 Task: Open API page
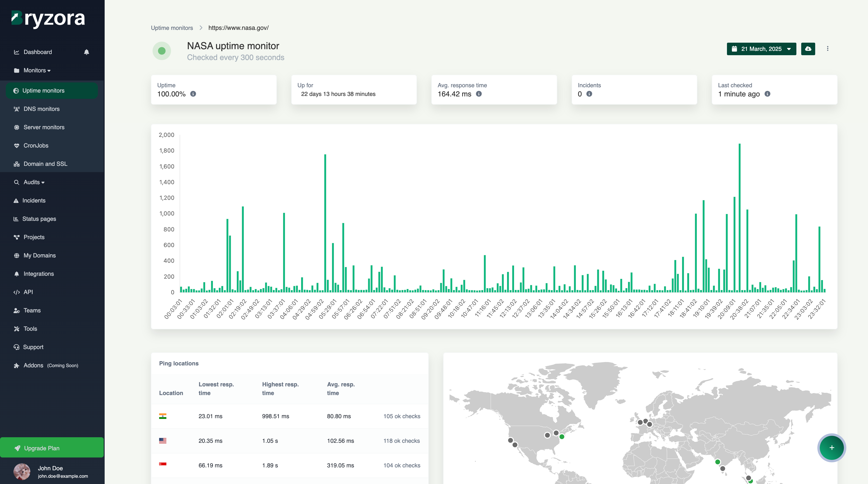pyautogui.click(x=28, y=292)
